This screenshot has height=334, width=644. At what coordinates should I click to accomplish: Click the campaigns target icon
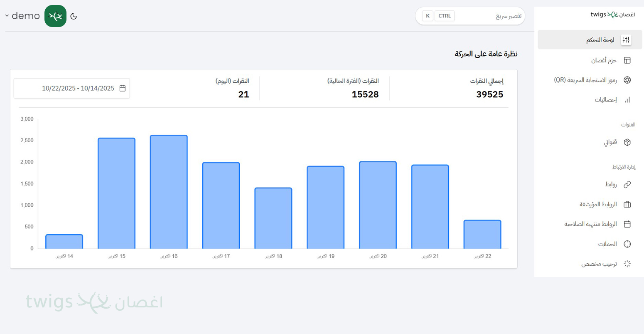coord(627,244)
